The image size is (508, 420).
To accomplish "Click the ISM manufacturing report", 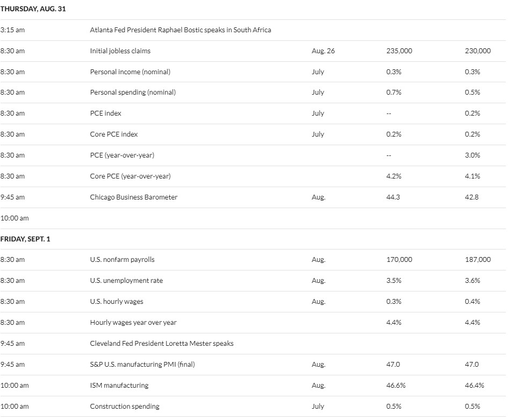I will [x=119, y=386].
